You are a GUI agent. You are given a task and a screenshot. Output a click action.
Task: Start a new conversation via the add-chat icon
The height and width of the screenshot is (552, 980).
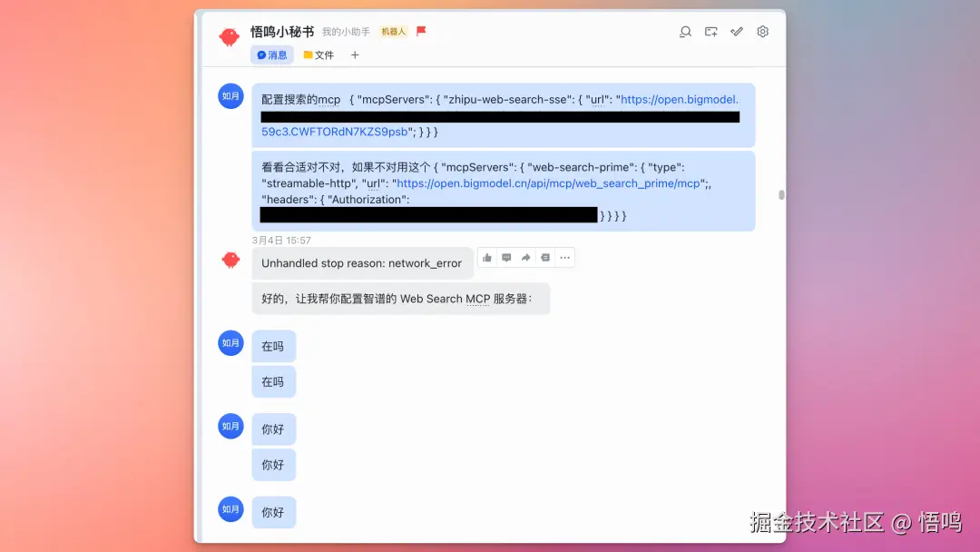pyautogui.click(x=710, y=31)
